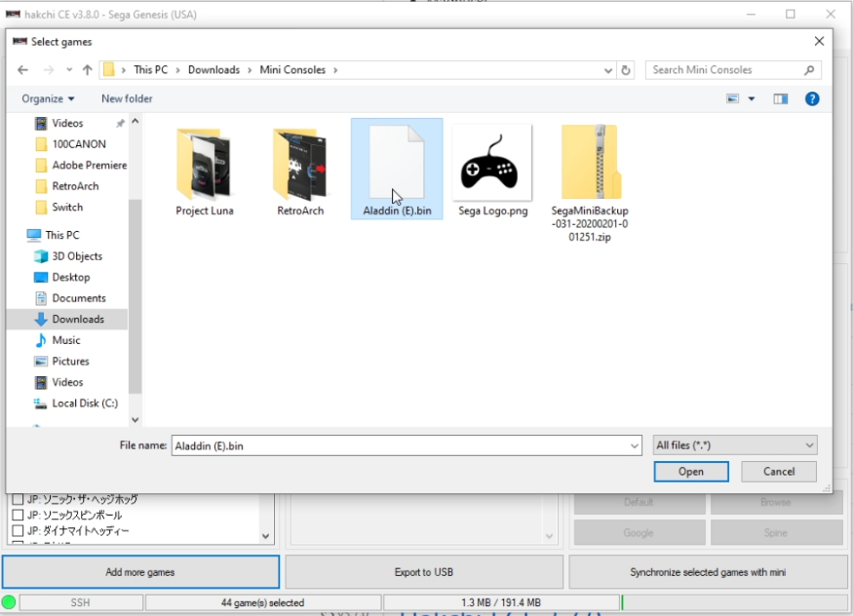Open Documents in navigation pane
Viewport: 853px width, 616px height.
pyautogui.click(x=79, y=298)
